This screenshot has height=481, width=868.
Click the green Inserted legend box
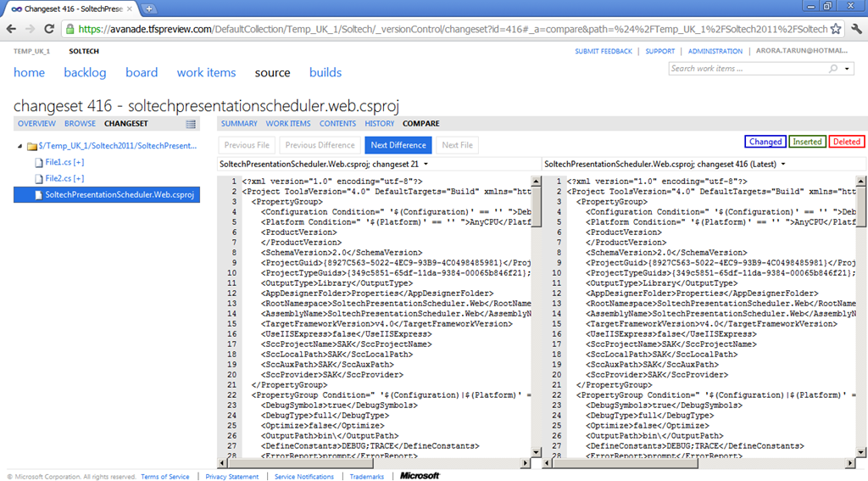[807, 142]
